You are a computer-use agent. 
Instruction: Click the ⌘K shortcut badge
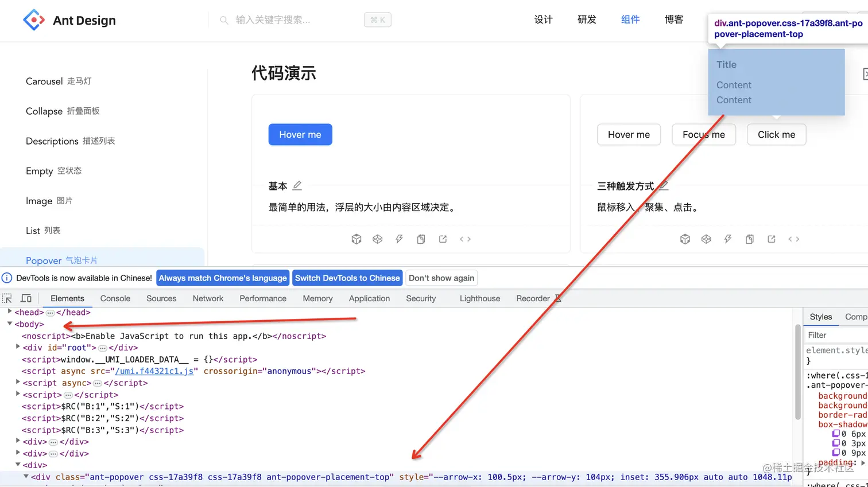[x=378, y=20]
